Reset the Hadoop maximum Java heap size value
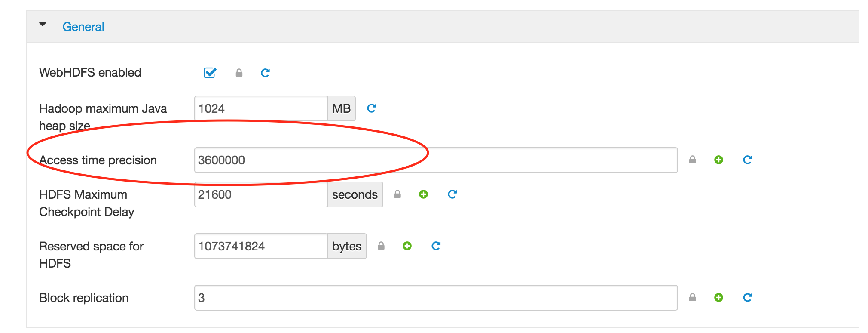 pyautogui.click(x=371, y=108)
